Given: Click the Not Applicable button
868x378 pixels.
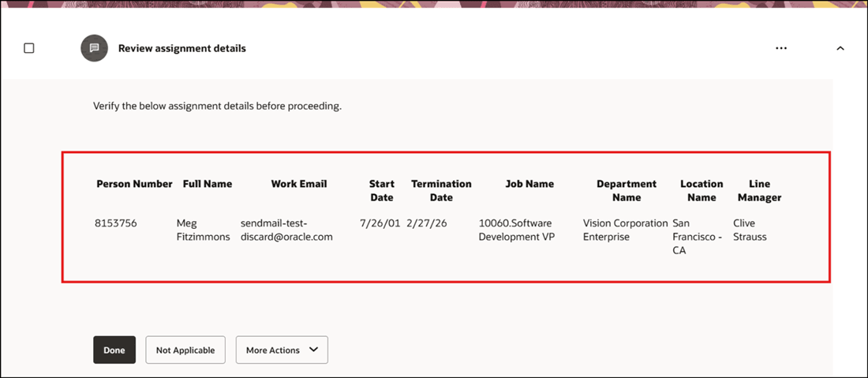Looking at the screenshot, I should [x=185, y=350].
